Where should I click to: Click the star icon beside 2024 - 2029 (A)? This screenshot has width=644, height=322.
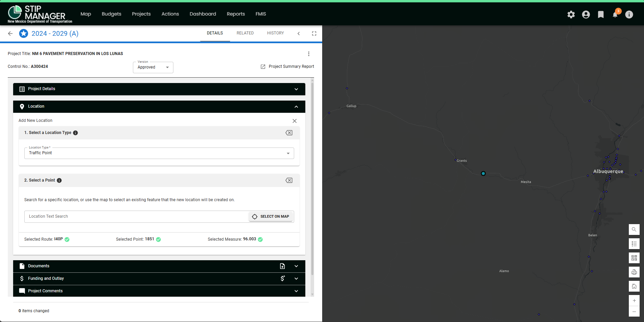pos(24,33)
